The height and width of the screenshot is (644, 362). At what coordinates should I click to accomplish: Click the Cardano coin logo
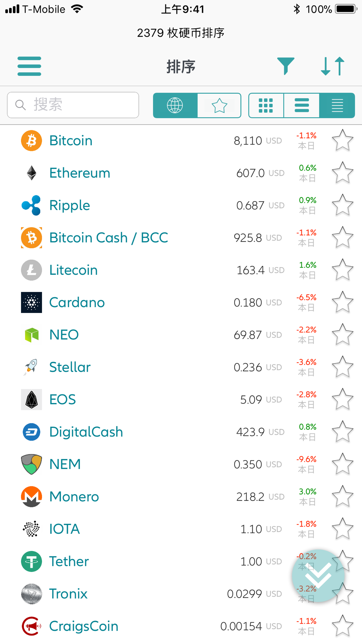pyautogui.click(x=31, y=302)
